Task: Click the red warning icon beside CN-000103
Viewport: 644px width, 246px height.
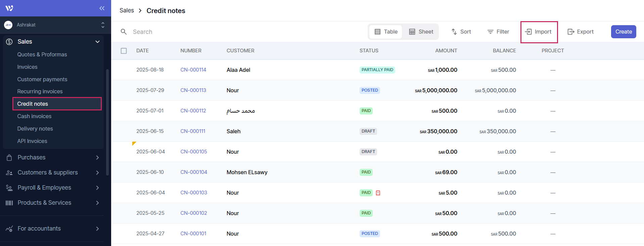Action: 378,193
